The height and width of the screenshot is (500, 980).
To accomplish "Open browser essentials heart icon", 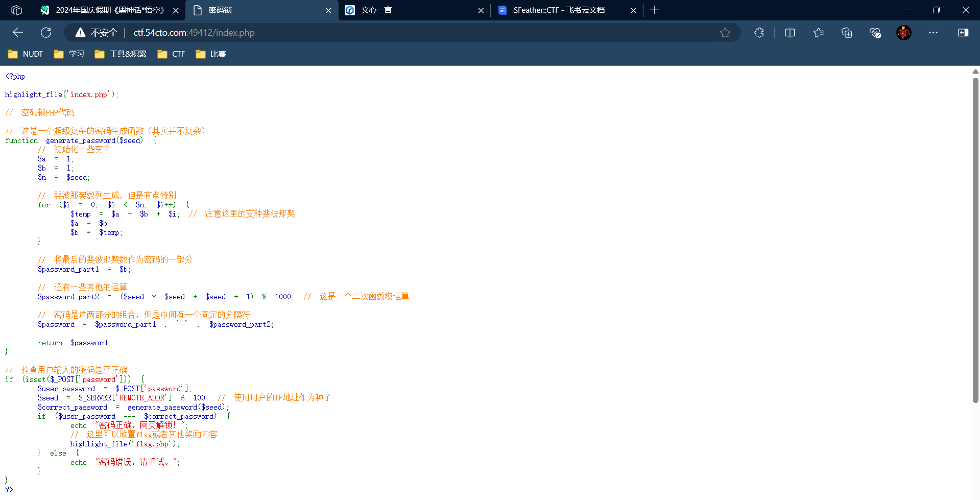I will [875, 33].
